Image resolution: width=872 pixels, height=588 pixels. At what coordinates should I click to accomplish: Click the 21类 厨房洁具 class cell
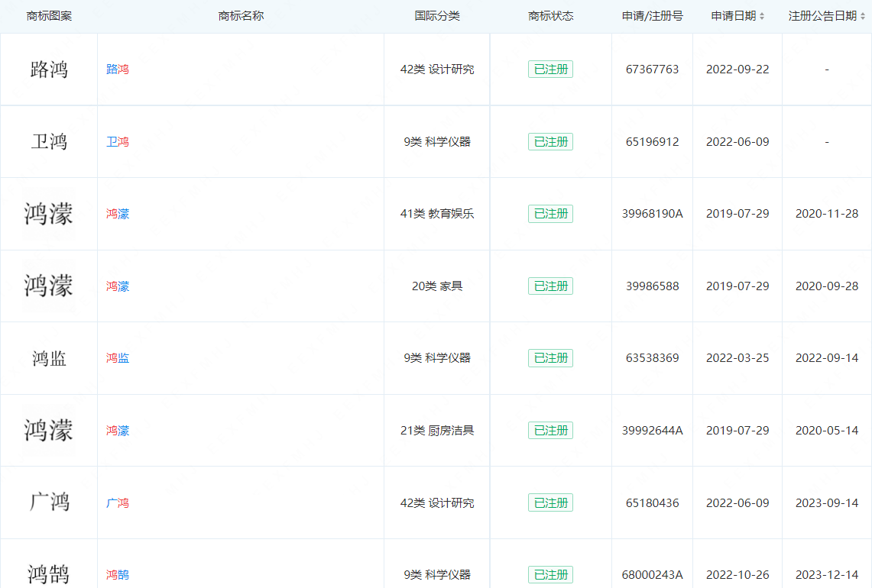point(437,431)
